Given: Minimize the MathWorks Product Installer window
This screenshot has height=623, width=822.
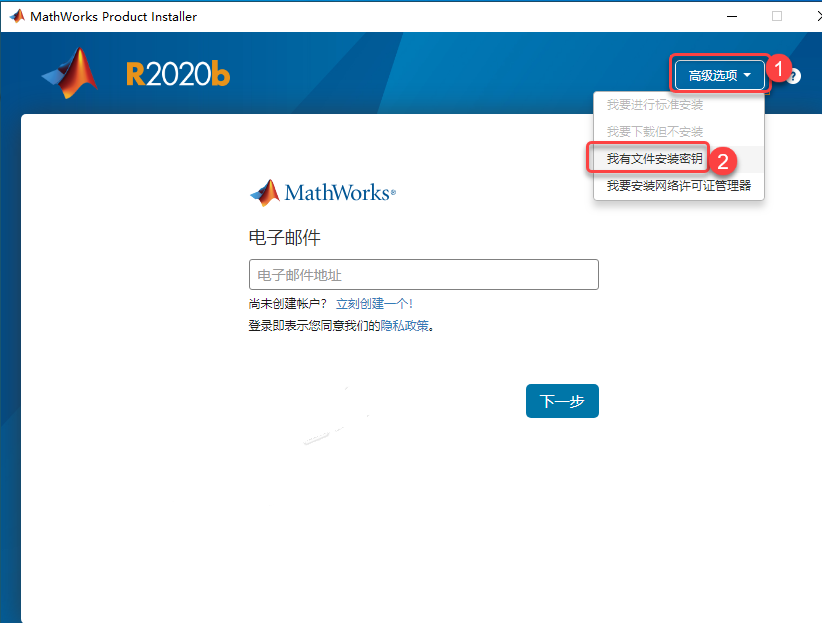Looking at the screenshot, I should (x=732, y=16).
